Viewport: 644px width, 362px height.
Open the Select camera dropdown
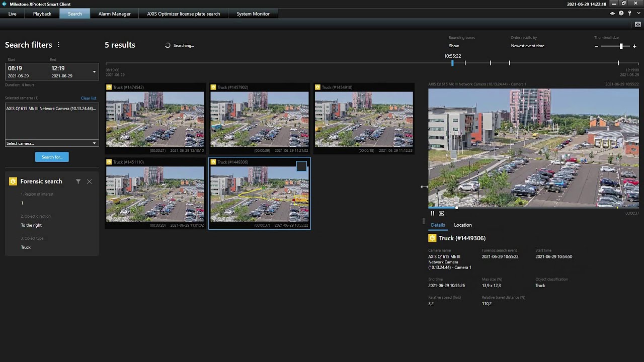tap(51, 143)
